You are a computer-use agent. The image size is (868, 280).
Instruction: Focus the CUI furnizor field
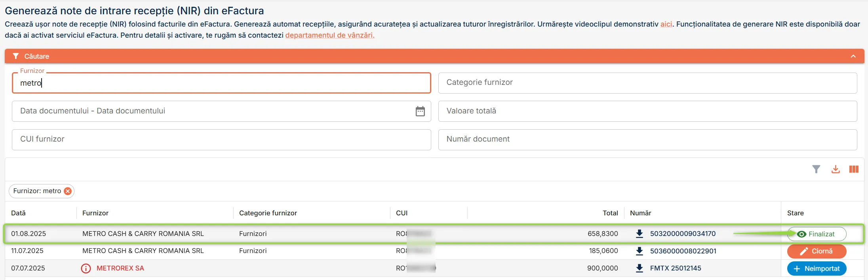click(221, 140)
